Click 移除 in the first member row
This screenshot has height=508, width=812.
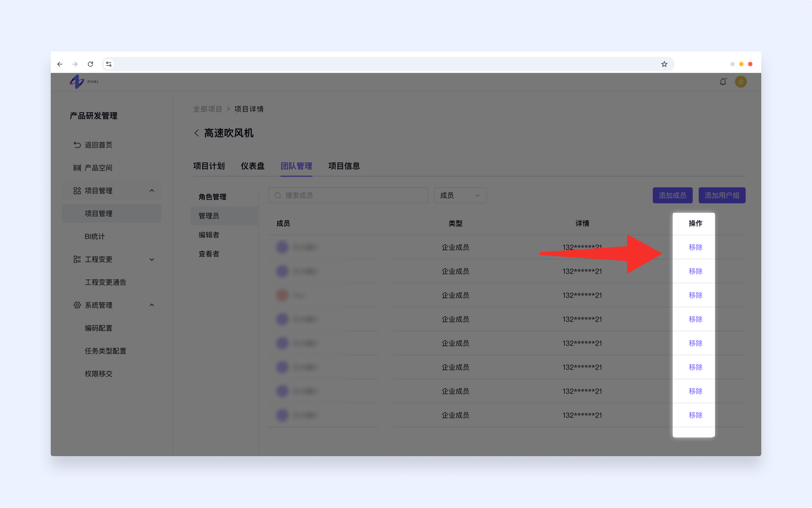click(695, 247)
